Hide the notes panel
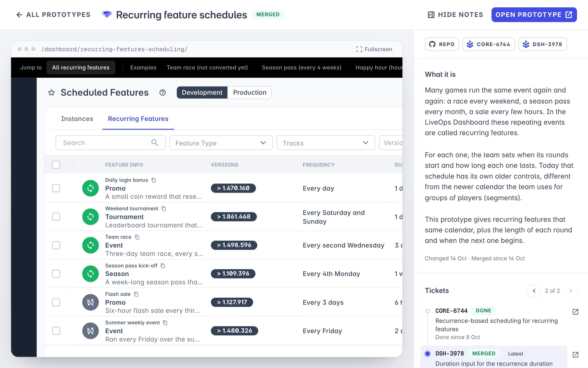The height and width of the screenshot is (368, 588). (455, 15)
